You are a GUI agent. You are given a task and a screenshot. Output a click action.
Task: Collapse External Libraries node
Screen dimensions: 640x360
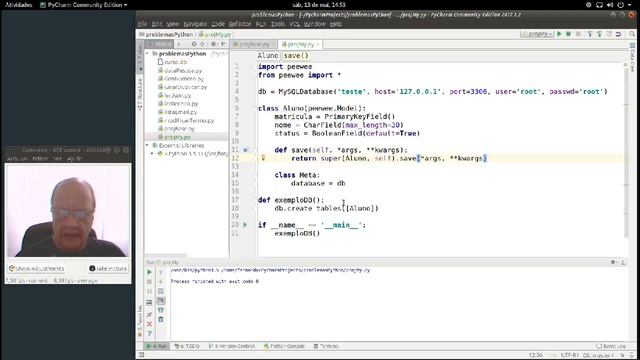(148, 145)
